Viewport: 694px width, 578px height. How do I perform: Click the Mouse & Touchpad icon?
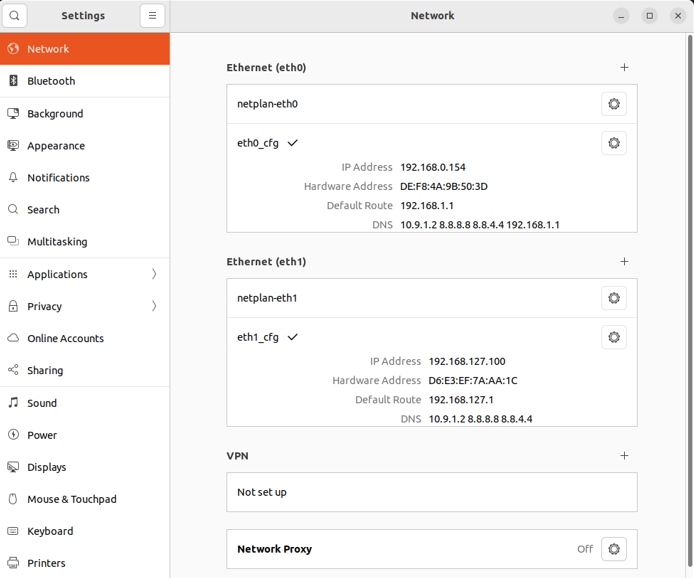[x=13, y=499]
